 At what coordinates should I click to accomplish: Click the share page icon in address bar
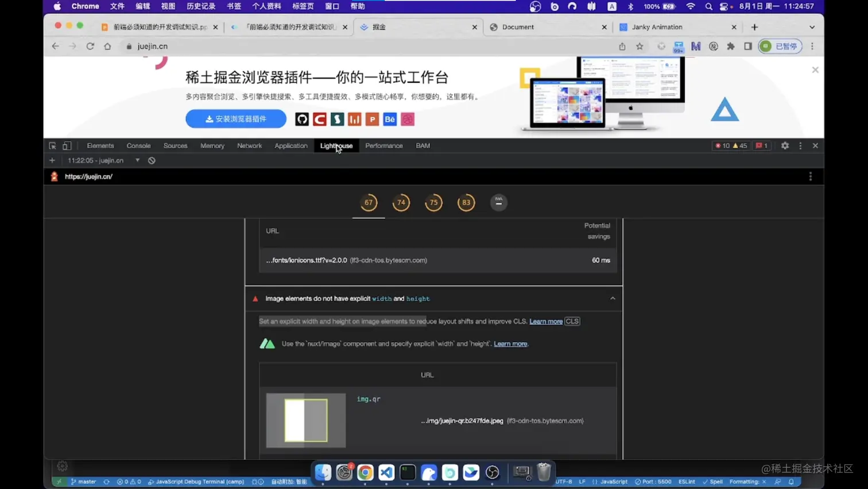tap(622, 46)
